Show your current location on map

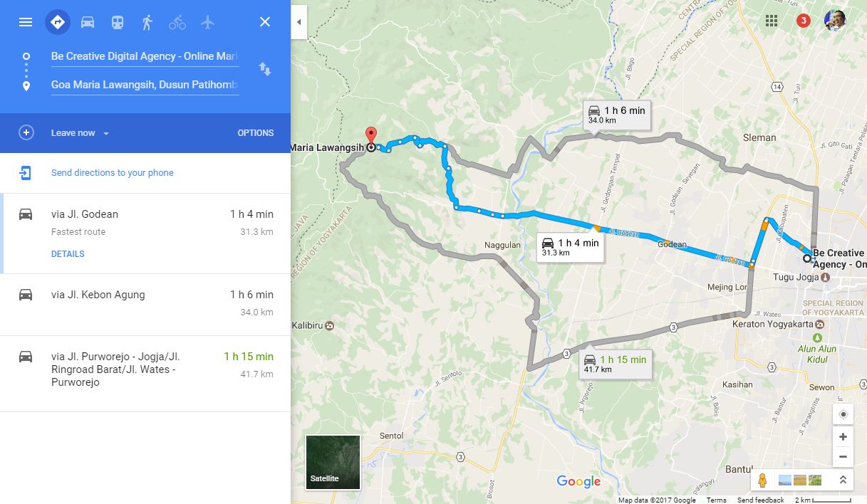tap(843, 414)
